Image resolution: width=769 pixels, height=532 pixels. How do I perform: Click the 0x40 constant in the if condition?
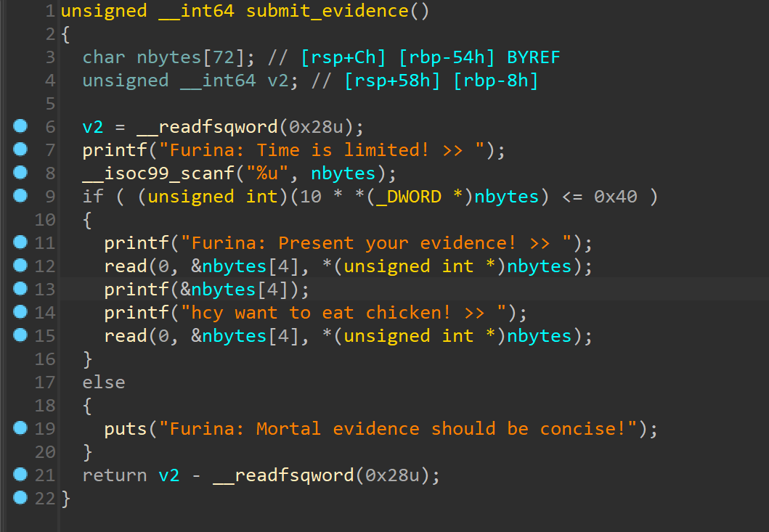coord(616,197)
